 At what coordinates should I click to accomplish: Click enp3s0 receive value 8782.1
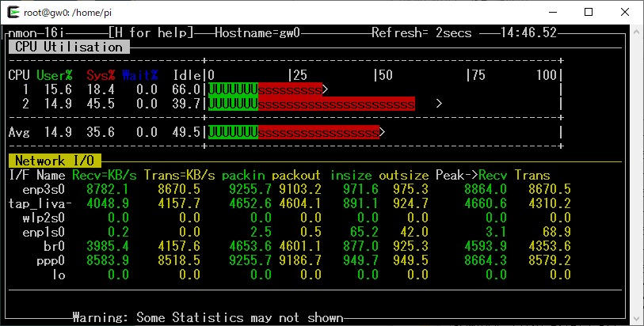(x=108, y=189)
